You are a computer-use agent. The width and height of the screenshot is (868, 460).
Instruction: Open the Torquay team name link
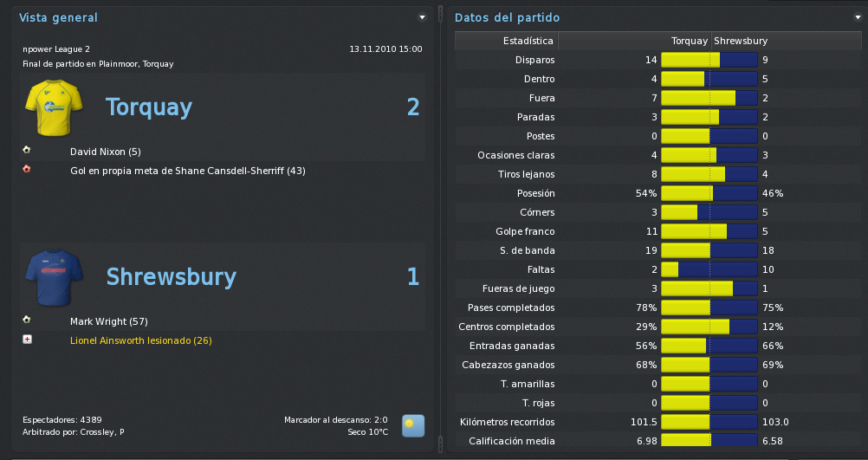(x=149, y=107)
